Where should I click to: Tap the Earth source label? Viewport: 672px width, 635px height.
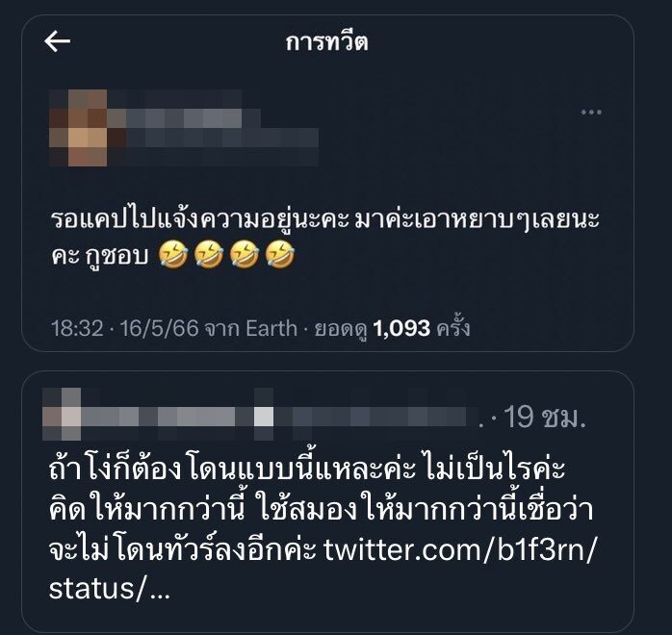271,329
